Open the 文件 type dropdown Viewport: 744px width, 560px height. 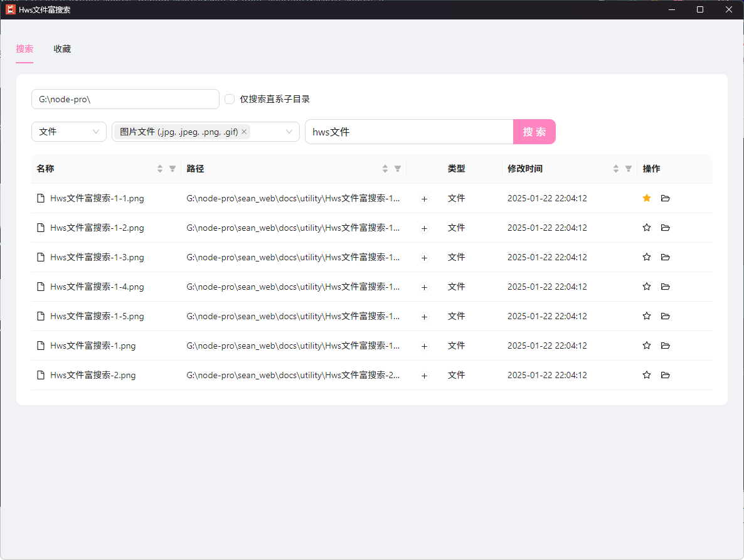tap(69, 132)
